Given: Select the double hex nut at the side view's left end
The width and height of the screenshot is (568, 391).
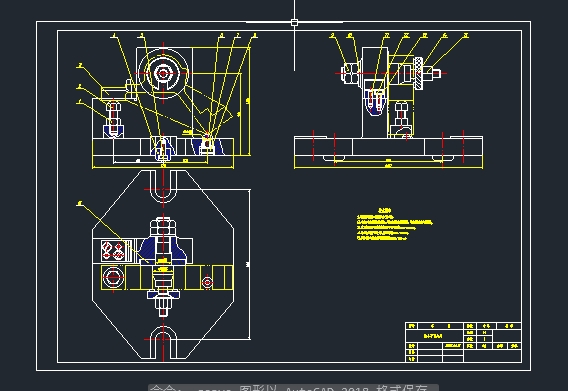Looking at the screenshot, I should click(x=350, y=74).
